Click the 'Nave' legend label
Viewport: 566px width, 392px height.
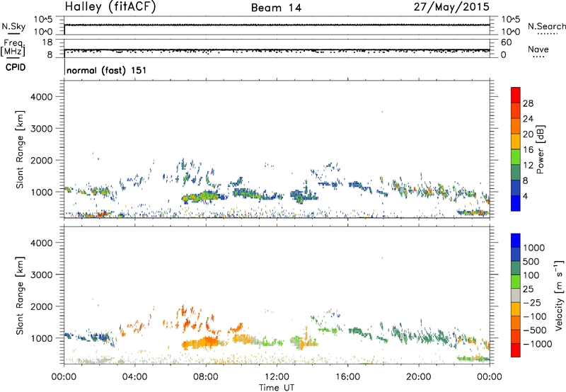[538, 50]
